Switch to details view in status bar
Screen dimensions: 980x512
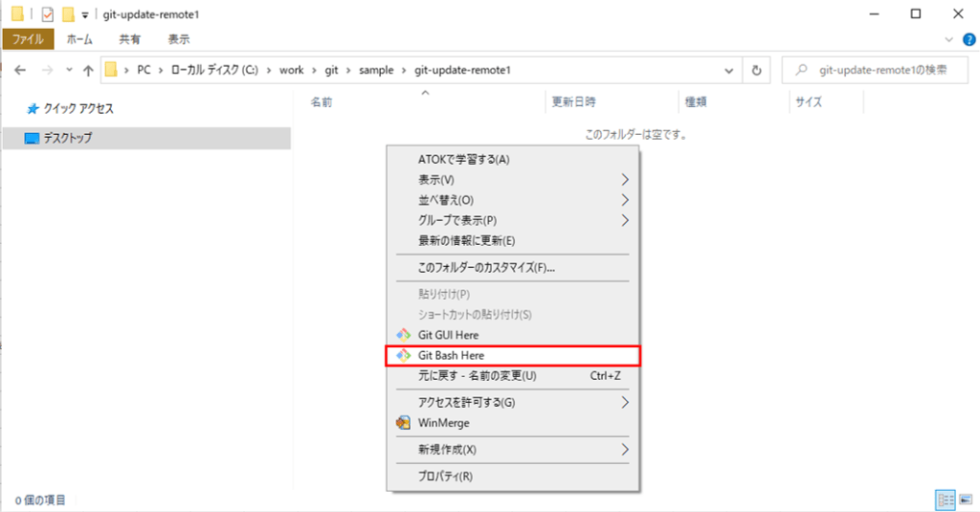(x=946, y=500)
